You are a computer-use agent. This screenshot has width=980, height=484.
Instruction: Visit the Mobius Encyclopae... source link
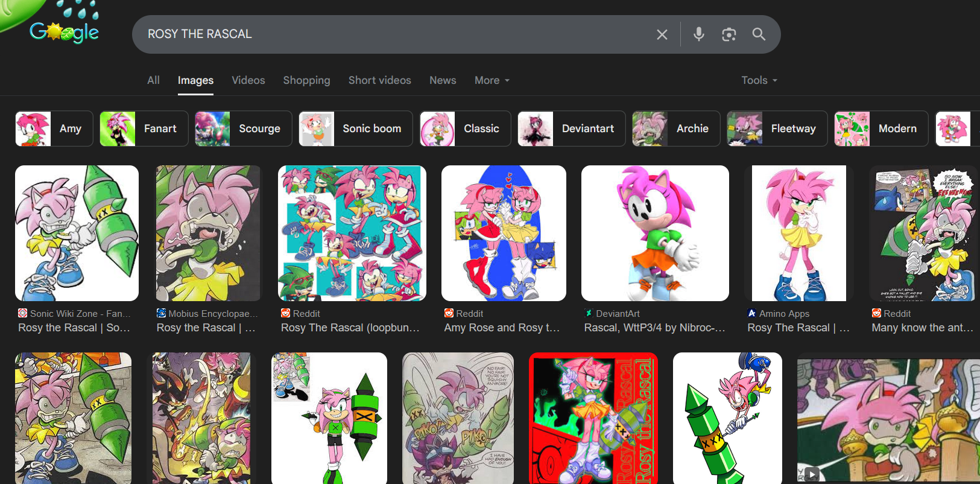pyautogui.click(x=207, y=314)
